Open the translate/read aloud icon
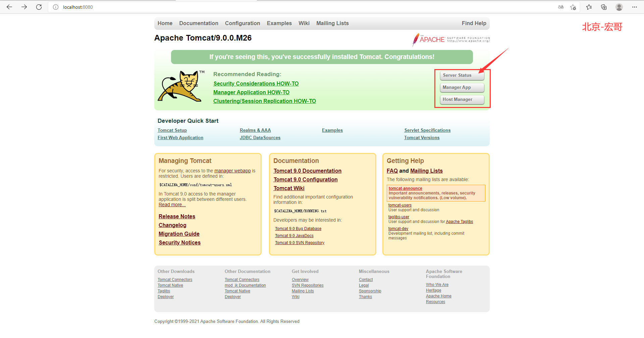The width and height of the screenshot is (644, 338). click(x=561, y=7)
